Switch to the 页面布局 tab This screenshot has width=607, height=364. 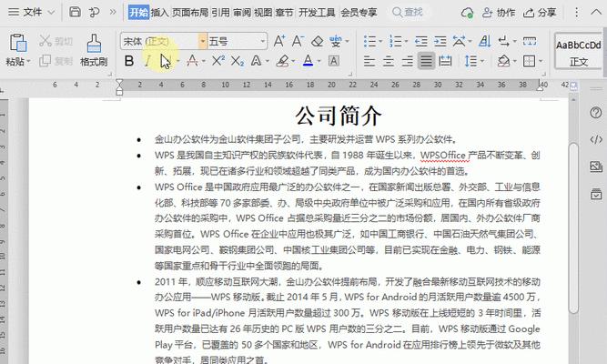190,13
